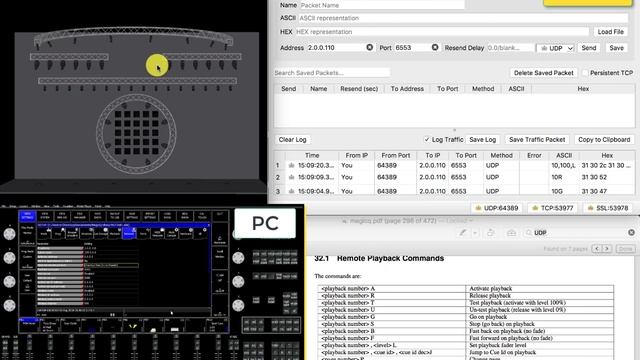Screen dimensions: 640x360
Task: Select the Windows settings tab in MagicQ
Action: (x=87, y=233)
